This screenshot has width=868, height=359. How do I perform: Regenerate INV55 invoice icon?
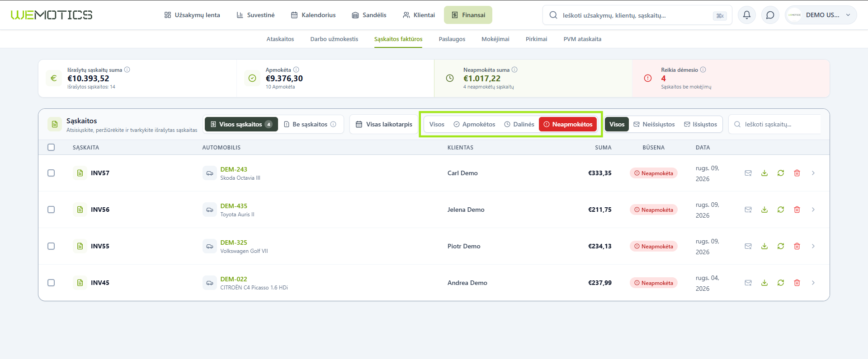tap(781, 246)
